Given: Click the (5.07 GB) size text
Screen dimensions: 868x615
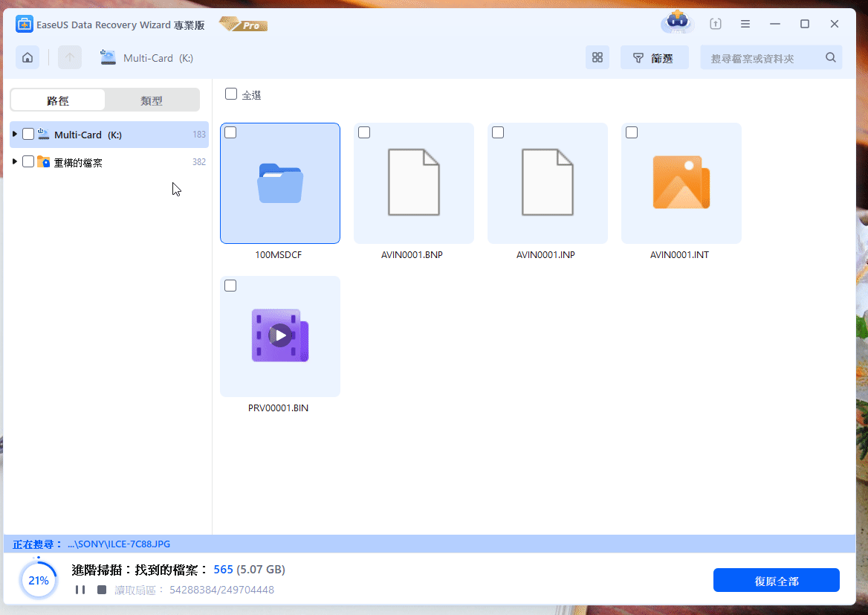Looking at the screenshot, I should coord(261,569).
